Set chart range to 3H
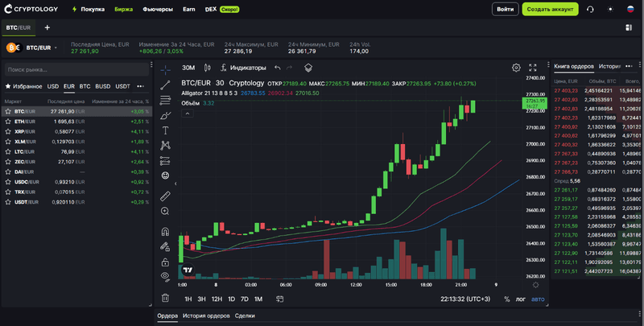This screenshot has width=644, height=326. click(x=202, y=299)
